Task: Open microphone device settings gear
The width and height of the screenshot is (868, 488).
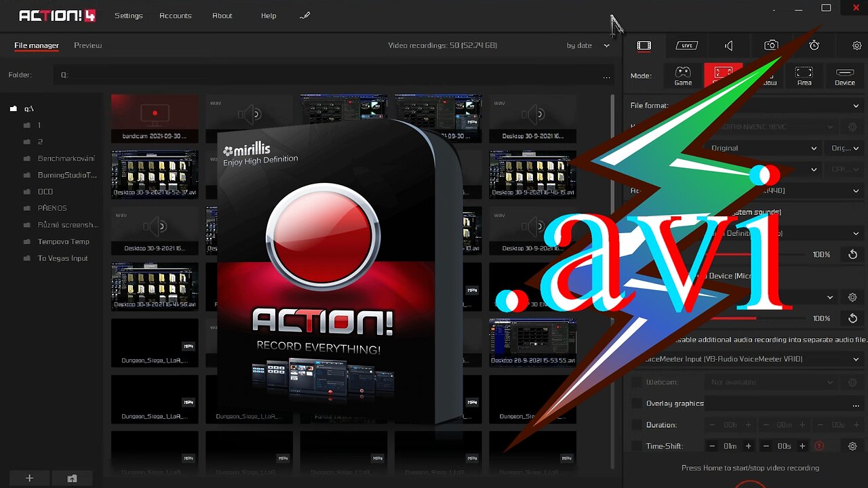Action: (852, 297)
